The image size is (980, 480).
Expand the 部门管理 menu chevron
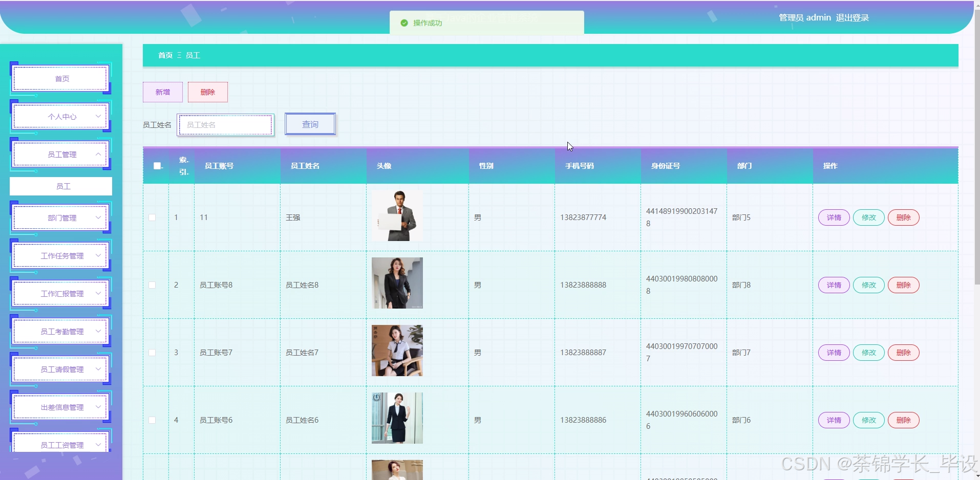[98, 217]
